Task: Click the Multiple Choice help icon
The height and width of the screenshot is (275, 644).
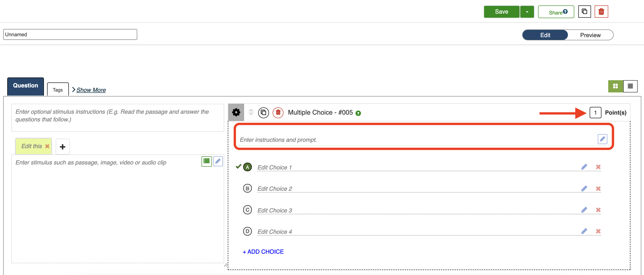Action: [x=358, y=113]
